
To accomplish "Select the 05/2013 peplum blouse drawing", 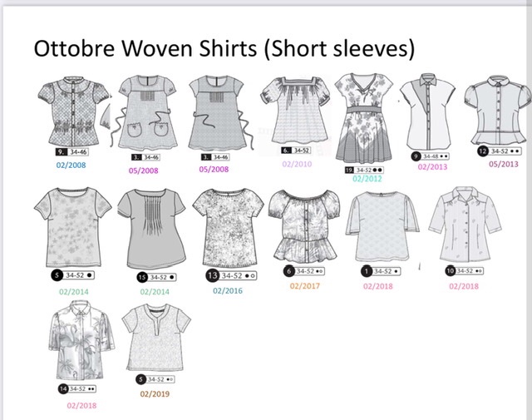I will 498,111.
